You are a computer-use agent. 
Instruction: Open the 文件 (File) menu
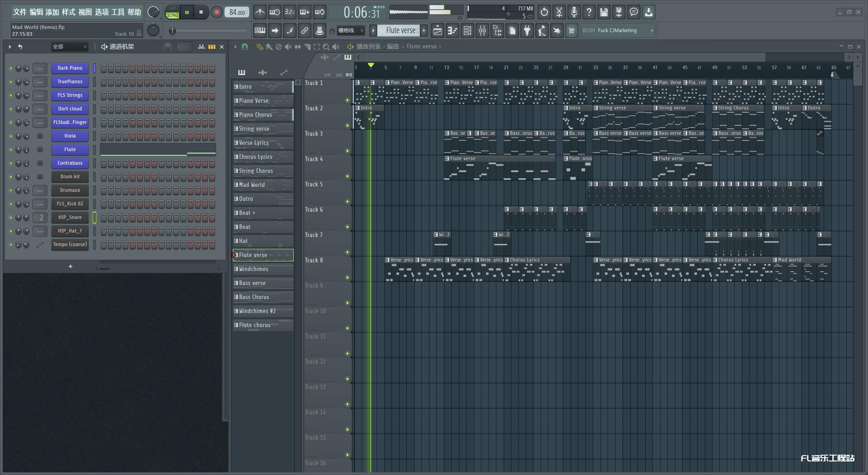pos(19,12)
